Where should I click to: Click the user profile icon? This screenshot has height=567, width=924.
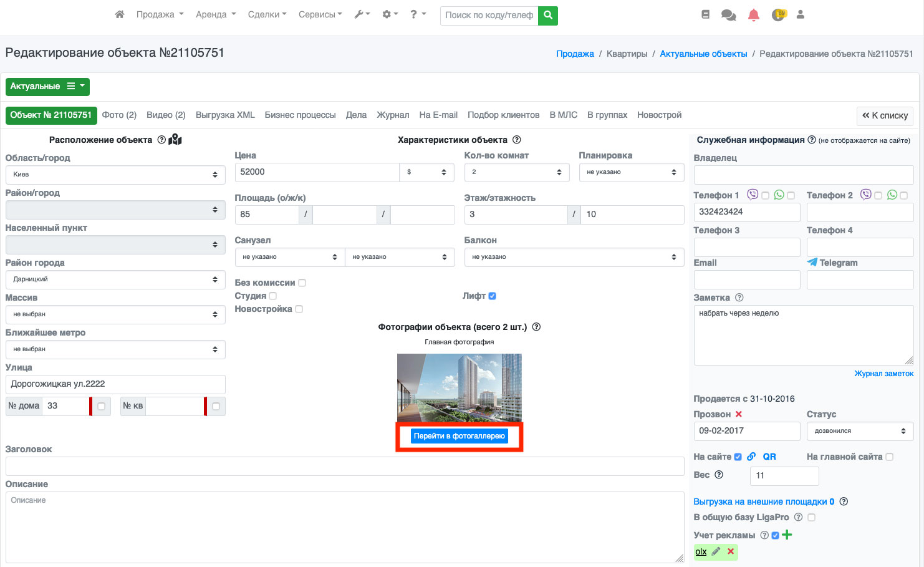coord(801,14)
